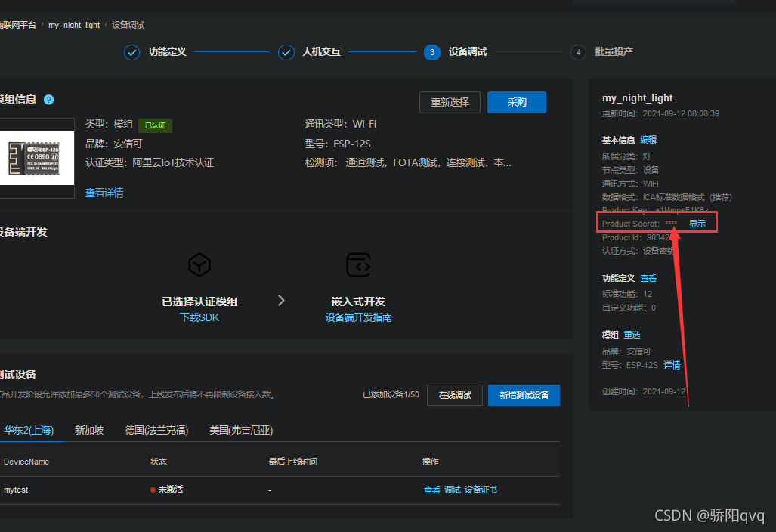Image resolution: width=776 pixels, height=532 pixels.
Task: Switch to the 美国(弗吉尼亚) tab
Action: pos(241,430)
